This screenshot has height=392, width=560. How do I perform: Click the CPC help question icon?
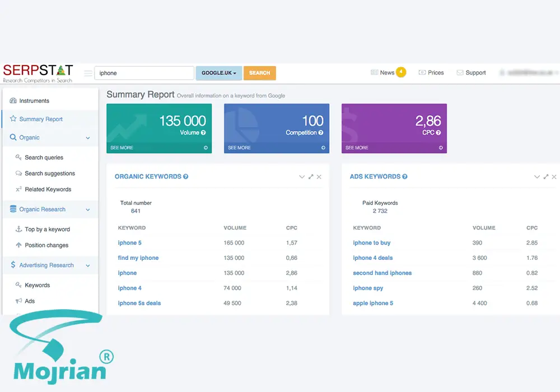(438, 133)
